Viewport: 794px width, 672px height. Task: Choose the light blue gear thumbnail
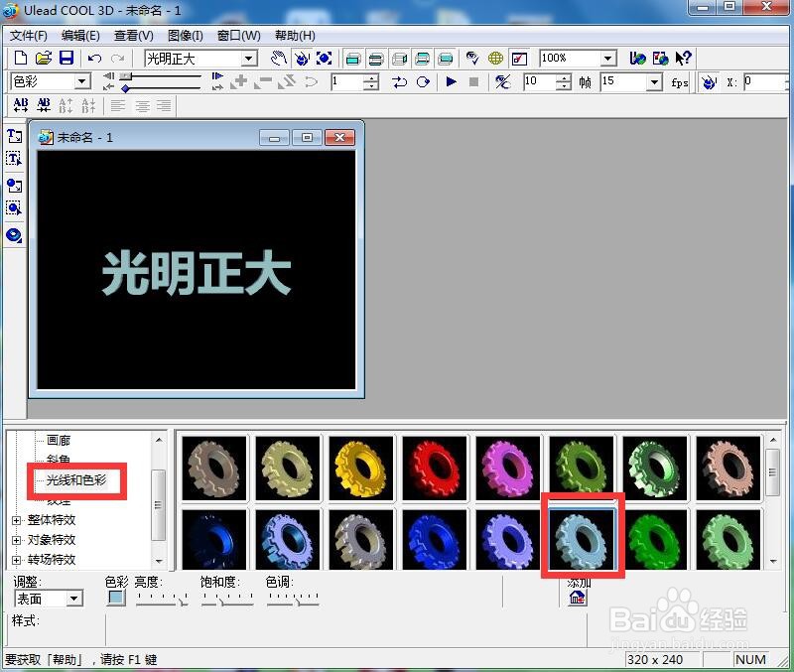click(x=582, y=539)
